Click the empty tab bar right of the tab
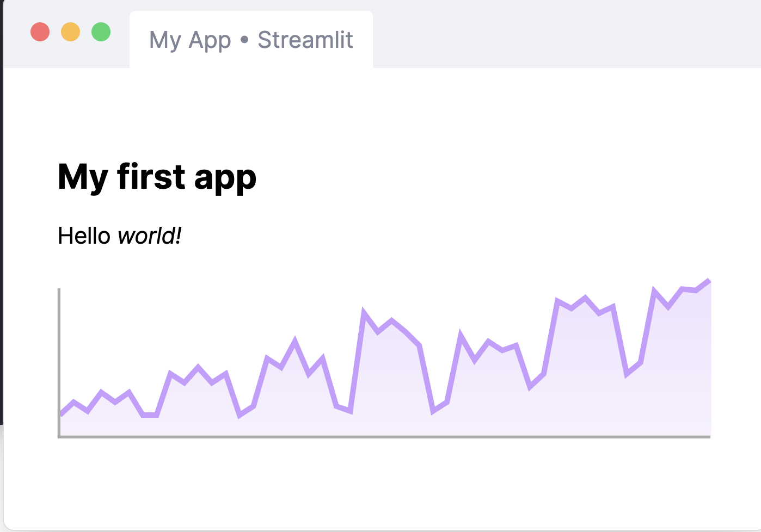The height and width of the screenshot is (532, 761). (566, 34)
